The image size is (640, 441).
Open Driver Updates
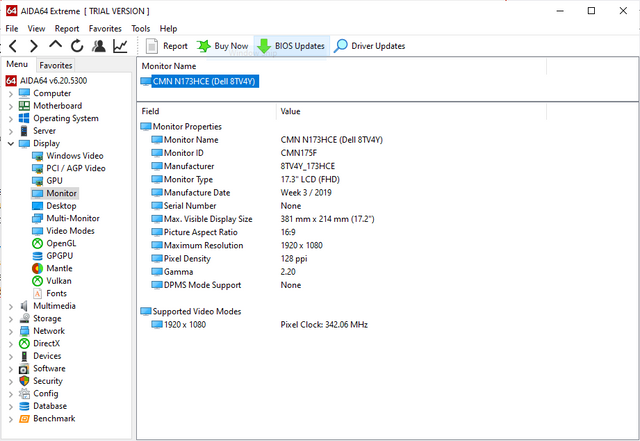click(x=369, y=46)
